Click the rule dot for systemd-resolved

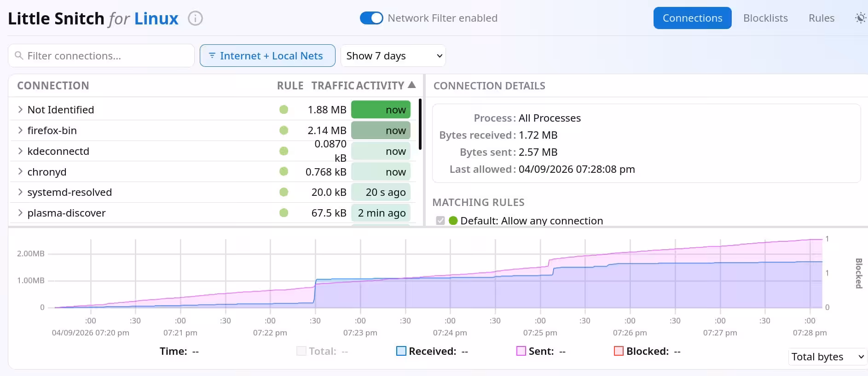pyautogui.click(x=284, y=192)
